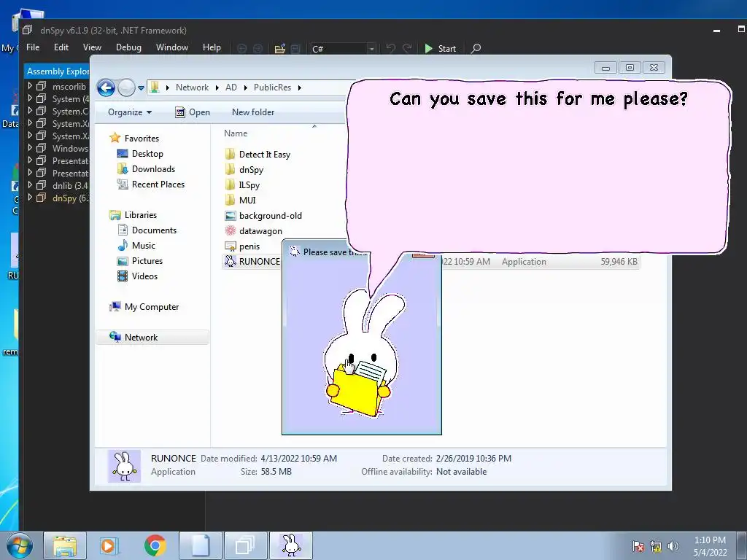Open the recent locations dropdown arrow
The image size is (747, 560).
(141, 87)
